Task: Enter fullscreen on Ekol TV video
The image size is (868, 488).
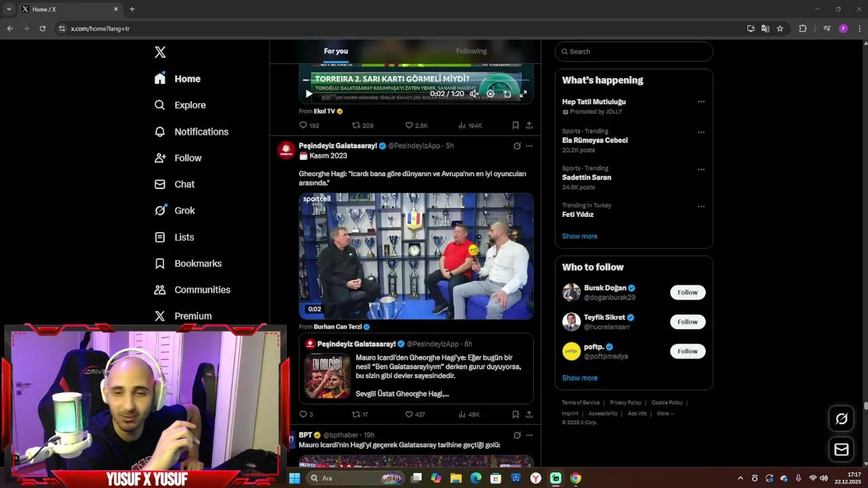Action: 523,94
